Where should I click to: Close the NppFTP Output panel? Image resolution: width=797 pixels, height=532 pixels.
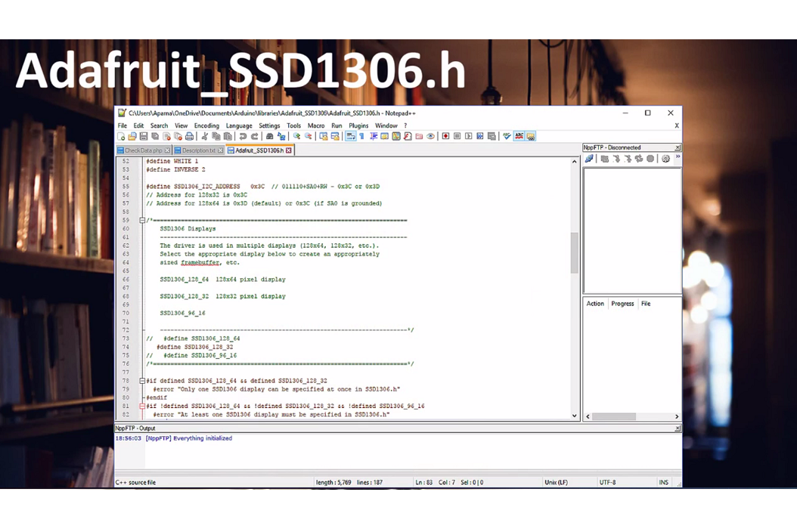click(x=677, y=428)
